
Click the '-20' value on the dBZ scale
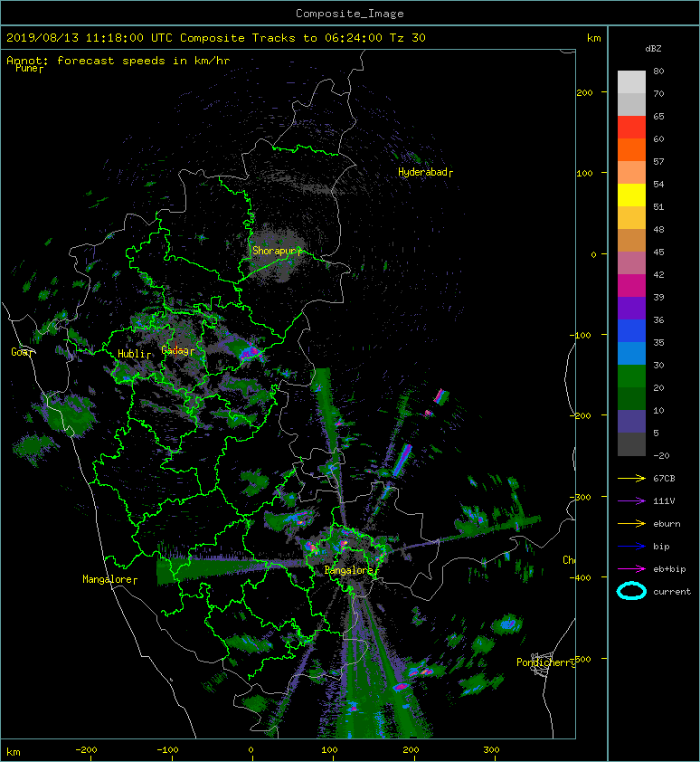(x=661, y=455)
